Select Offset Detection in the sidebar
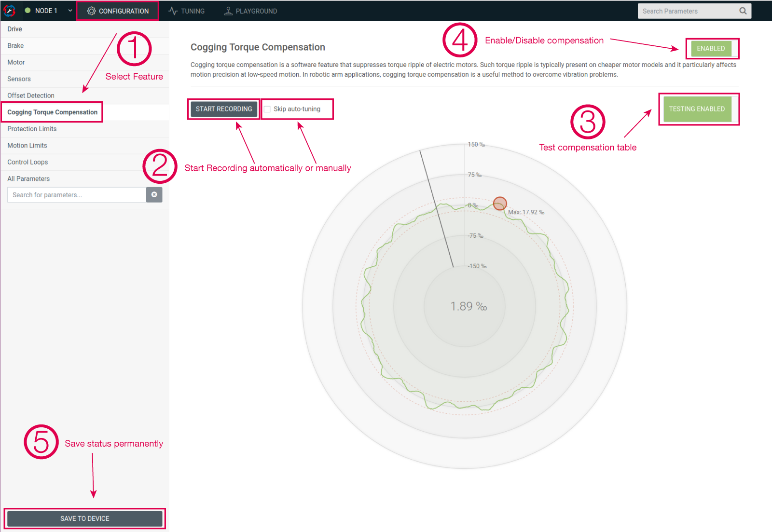This screenshot has width=772, height=532. pos(31,95)
